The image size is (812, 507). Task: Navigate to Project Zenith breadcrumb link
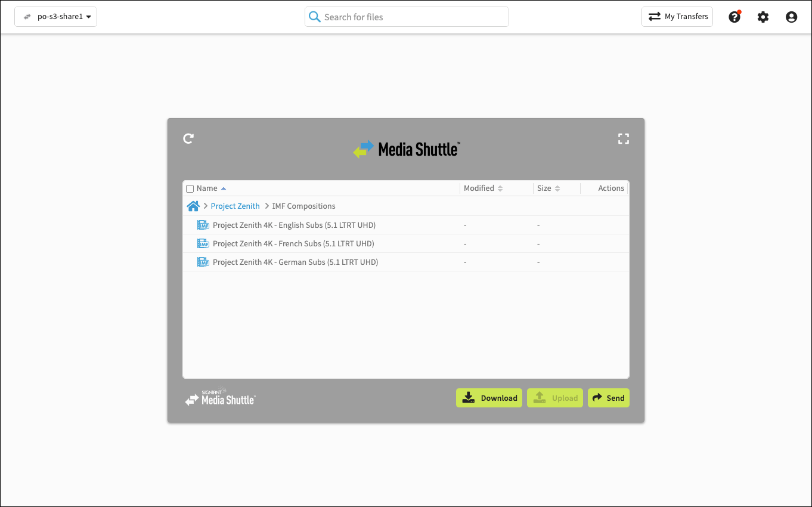[x=235, y=206]
